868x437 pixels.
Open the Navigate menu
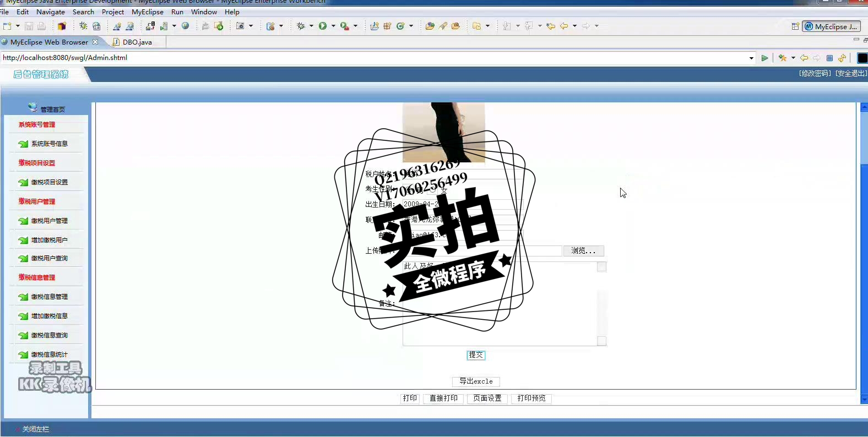[x=51, y=12]
